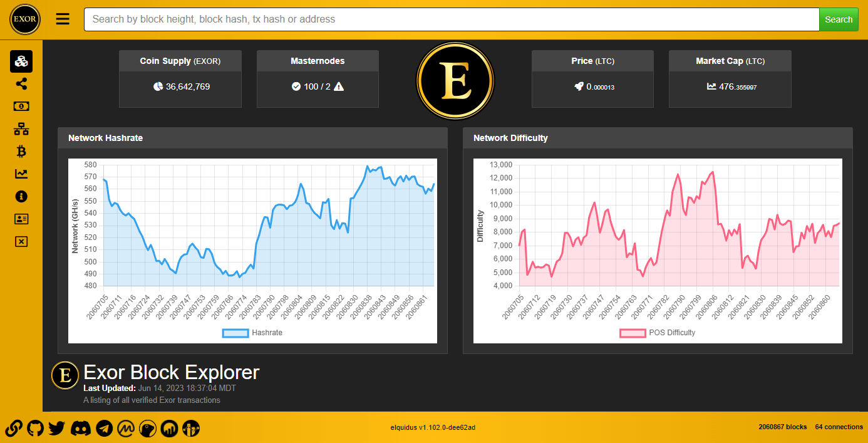
Task: Open the GitHub icon in footer
Action: pos(36,429)
